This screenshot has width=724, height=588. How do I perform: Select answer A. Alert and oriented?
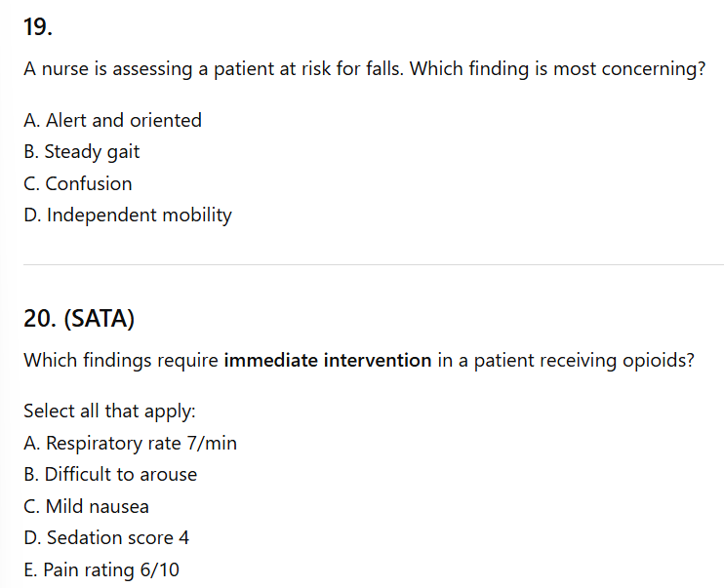[x=112, y=120]
